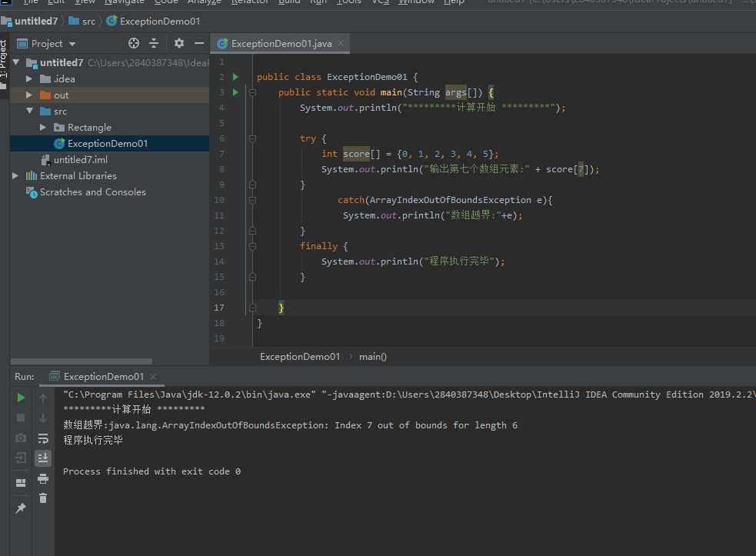Expand the .idea folder

(x=29, y=78)
